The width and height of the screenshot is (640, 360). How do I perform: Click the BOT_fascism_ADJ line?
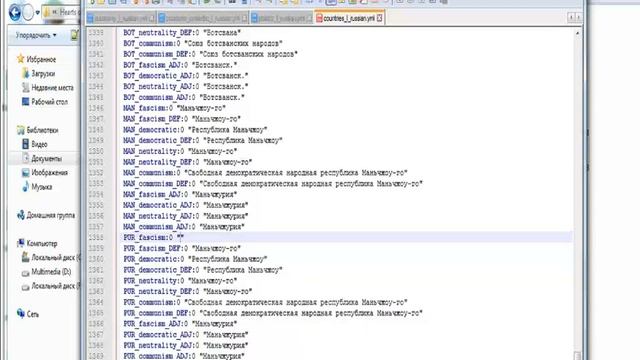coord(180,65)
